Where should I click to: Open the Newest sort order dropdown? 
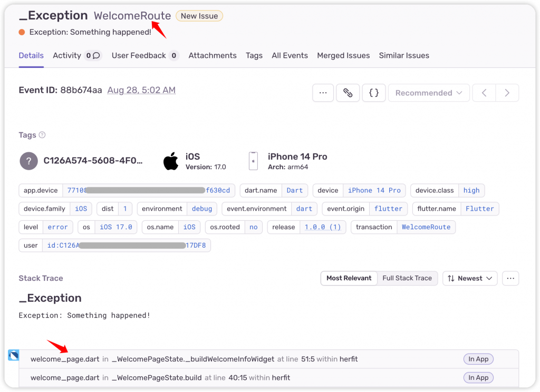[470, 278]
